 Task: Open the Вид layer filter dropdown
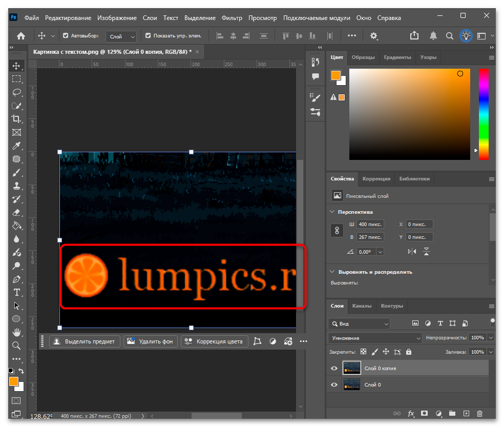point(359,323)
